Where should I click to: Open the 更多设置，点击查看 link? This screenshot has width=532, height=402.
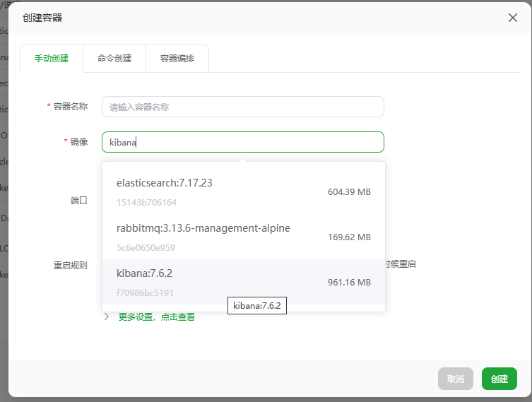tap(156, 317)
